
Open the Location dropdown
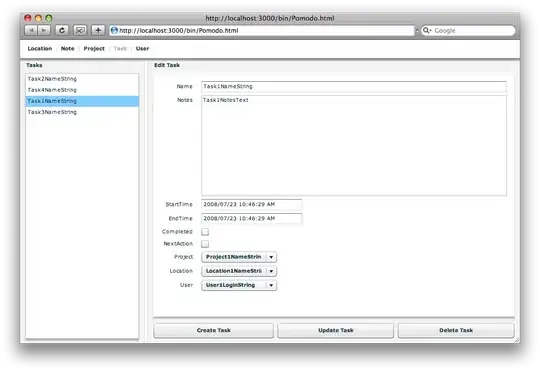point(239,271)
